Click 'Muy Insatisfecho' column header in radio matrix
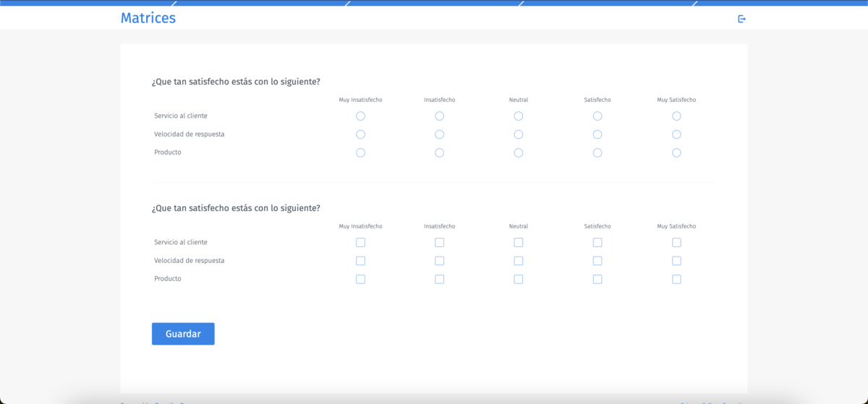 click(360, 100)
